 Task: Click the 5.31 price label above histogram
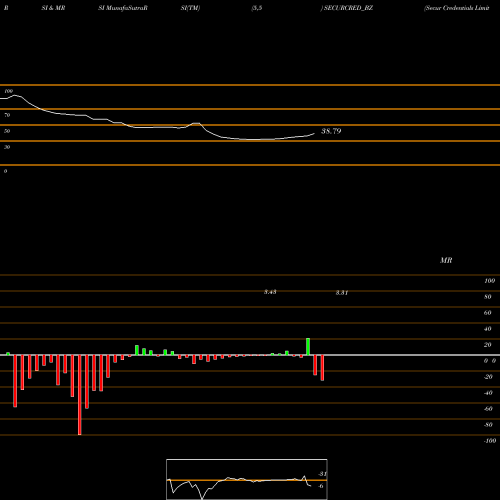coord(342,293)
